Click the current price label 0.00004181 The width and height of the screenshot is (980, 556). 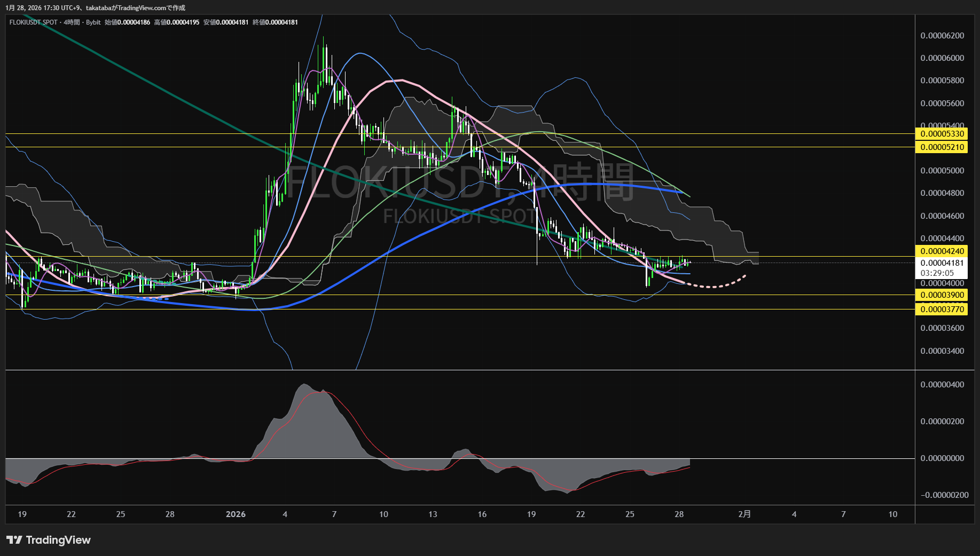point(942,263)
